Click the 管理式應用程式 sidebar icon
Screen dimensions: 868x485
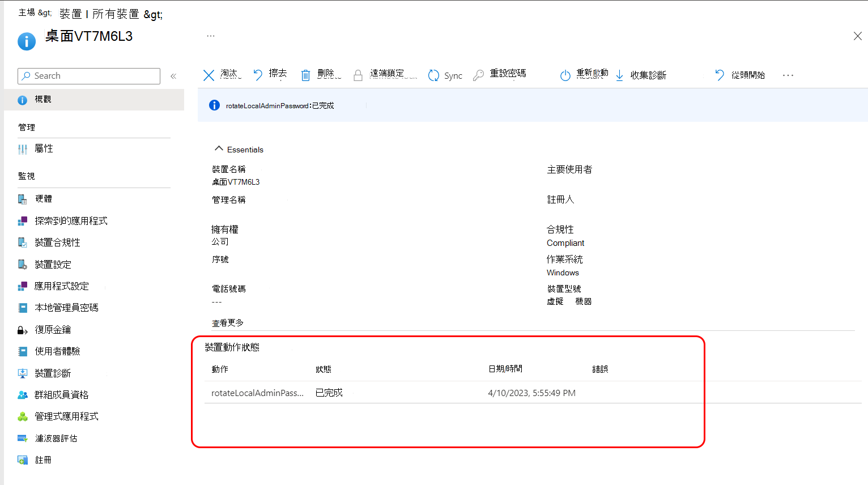coord(23,416)
